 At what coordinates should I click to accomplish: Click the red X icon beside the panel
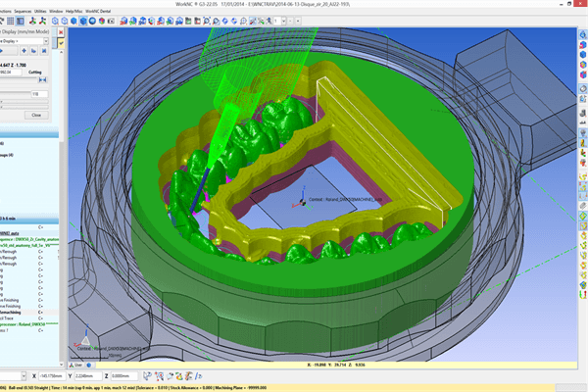(62, 30)
